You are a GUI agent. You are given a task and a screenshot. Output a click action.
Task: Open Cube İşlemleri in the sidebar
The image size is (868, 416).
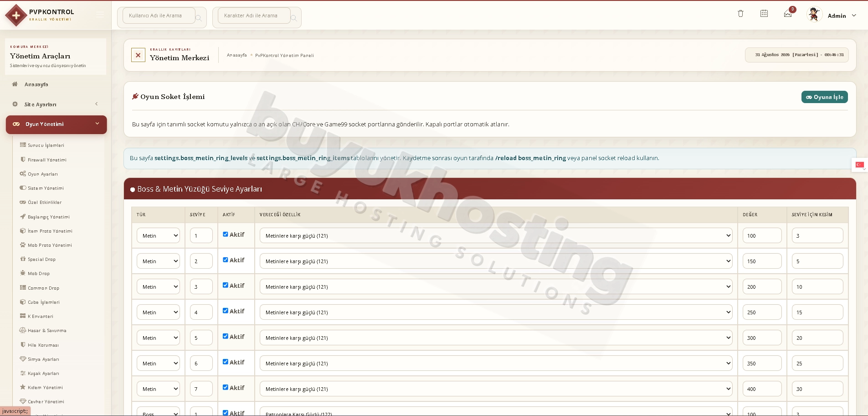click(44, 302)
